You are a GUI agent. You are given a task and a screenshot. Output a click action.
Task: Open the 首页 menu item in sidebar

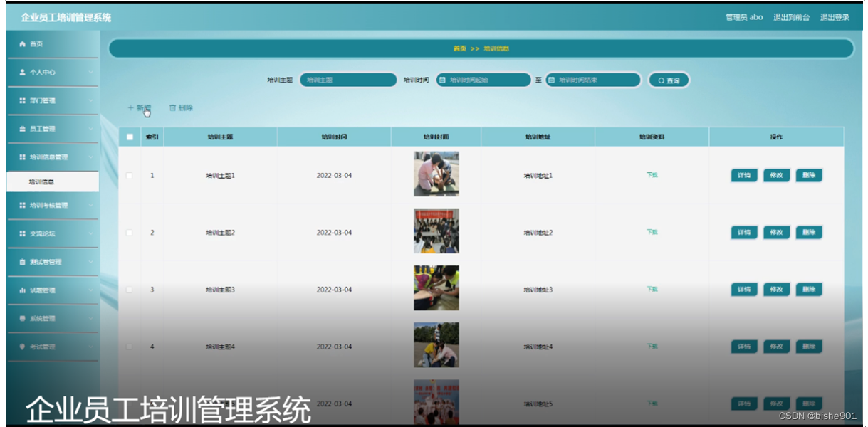pyautogui.click(x=53, y=44)
